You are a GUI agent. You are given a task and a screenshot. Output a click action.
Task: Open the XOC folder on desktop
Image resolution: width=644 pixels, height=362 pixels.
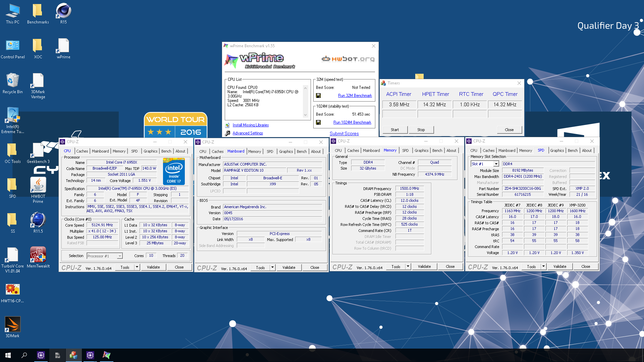[x=38, y=49]
